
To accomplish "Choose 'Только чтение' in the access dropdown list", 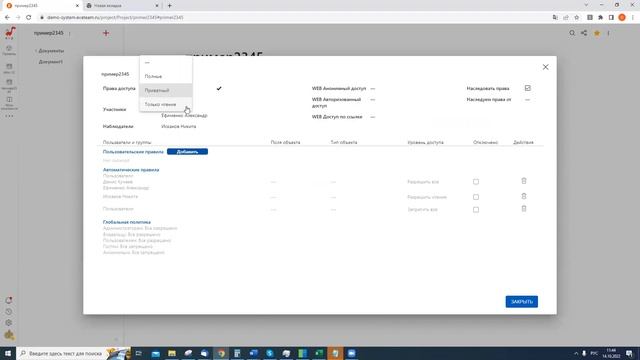I will (166, 104).
